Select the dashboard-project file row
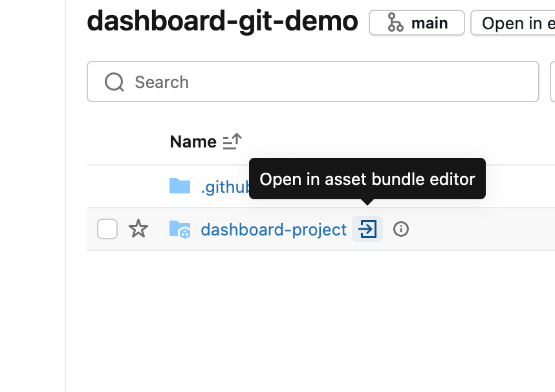The width and height of the screenshot is (555, 392). 466,229
